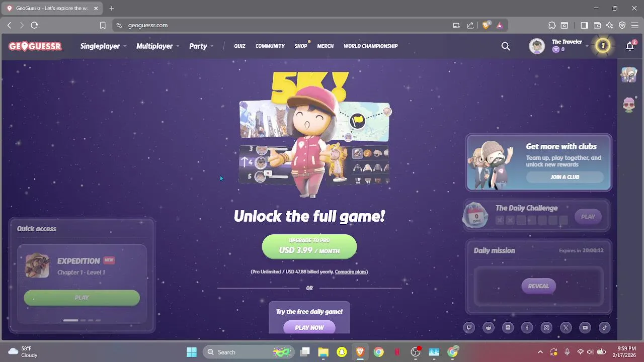Open the Brave VPN shield icon
The width and height of the screenshot is (644, 362).
[x=622, y=25]
